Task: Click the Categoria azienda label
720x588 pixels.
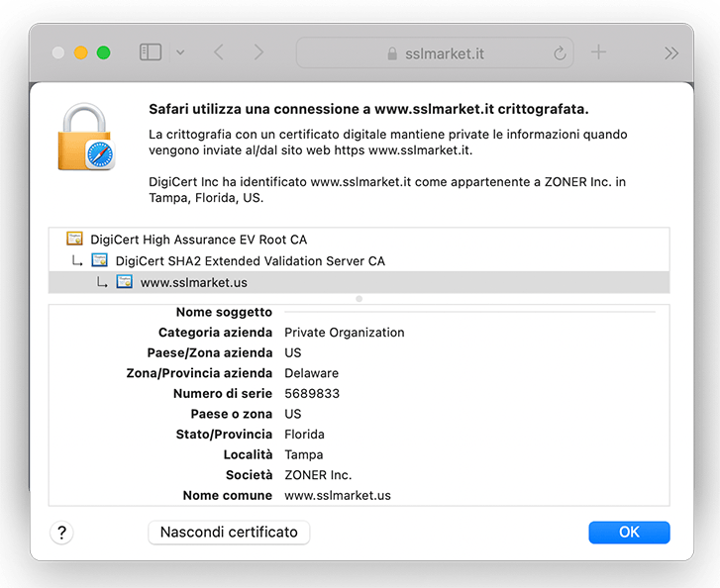Action: pyautogui.click(x=215, y=333)
